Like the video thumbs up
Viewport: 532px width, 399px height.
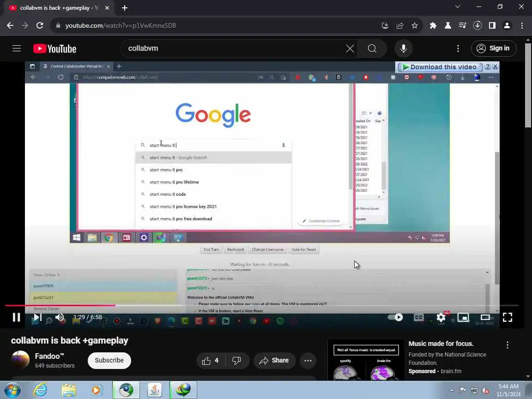pyautogui.click(x=211, y=361)
